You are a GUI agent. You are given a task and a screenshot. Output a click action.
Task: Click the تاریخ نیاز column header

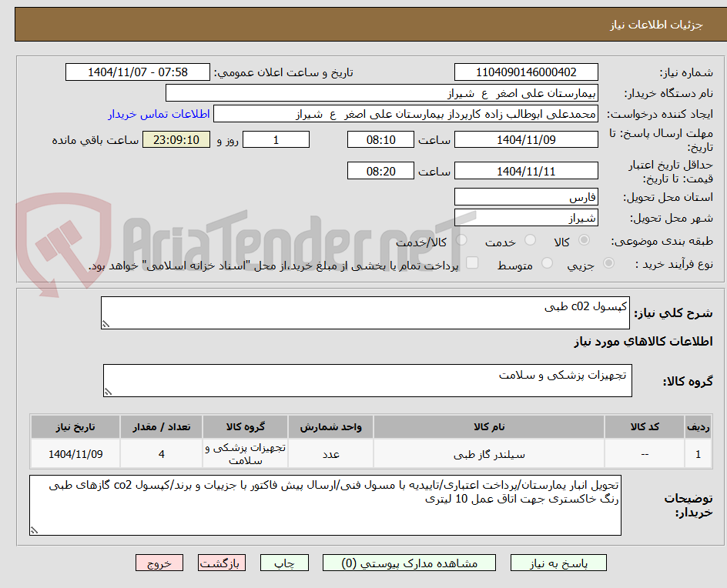click(75, 426)
